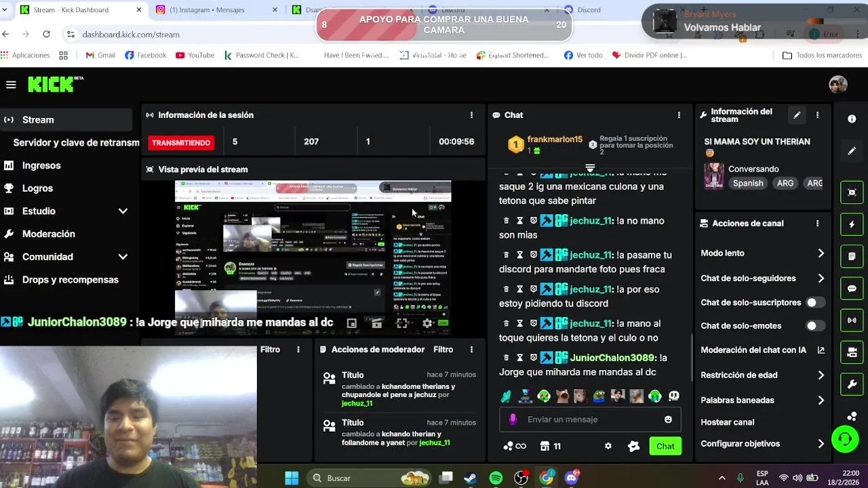
Task: Toggle wrench panel icon in right toolbar
Action: [x=852, y=384]
